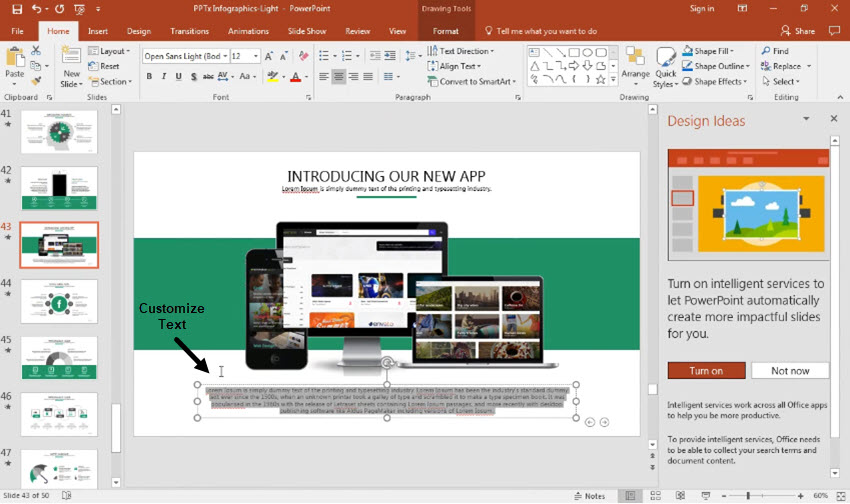Image resolution: width=850 pixels, height=504 pixels.
Task: Zoom in with the plus icon
Action: click(801, 496)
